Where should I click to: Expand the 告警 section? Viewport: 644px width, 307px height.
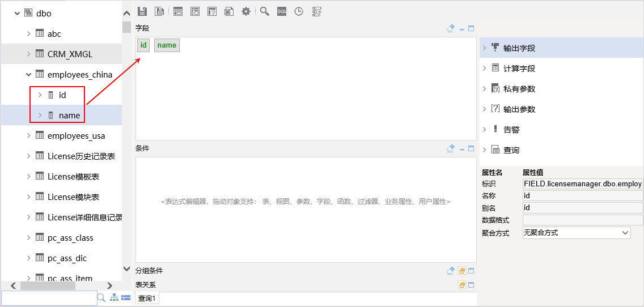[x=485, y=129]
